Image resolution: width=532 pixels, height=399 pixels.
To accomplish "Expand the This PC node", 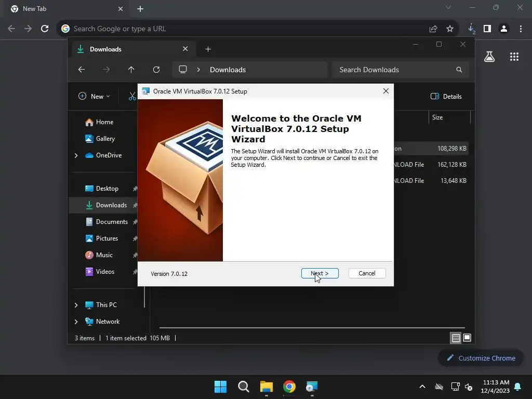I will pyautogui.click(x=76, y=305).
